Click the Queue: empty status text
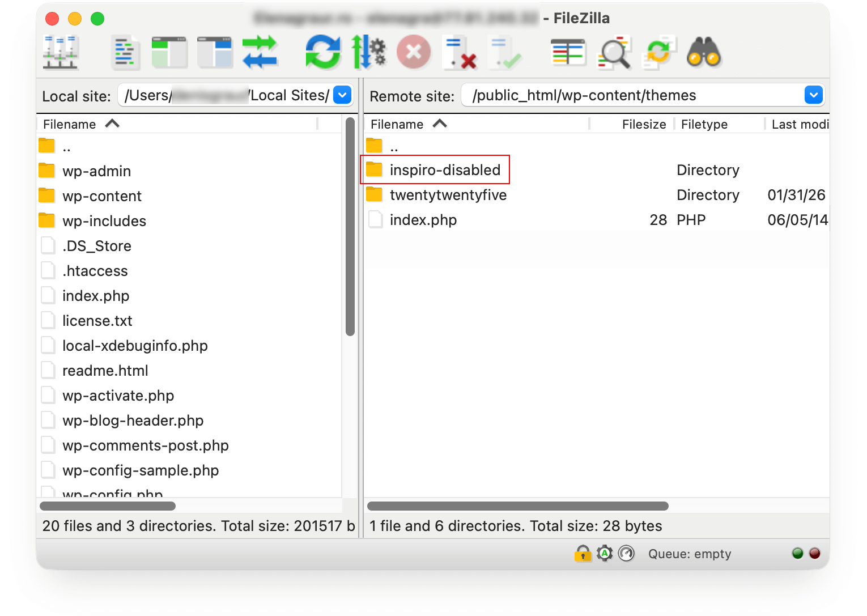Viewport: 867px width, 616px height. click(x=690, y=554)
